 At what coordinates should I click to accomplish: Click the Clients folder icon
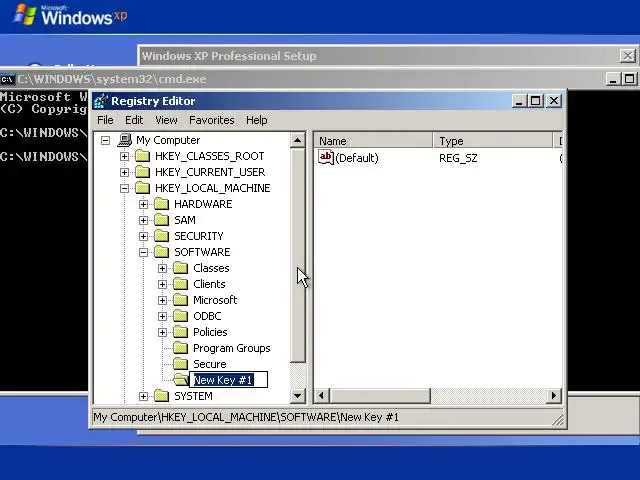click(180, 284)
